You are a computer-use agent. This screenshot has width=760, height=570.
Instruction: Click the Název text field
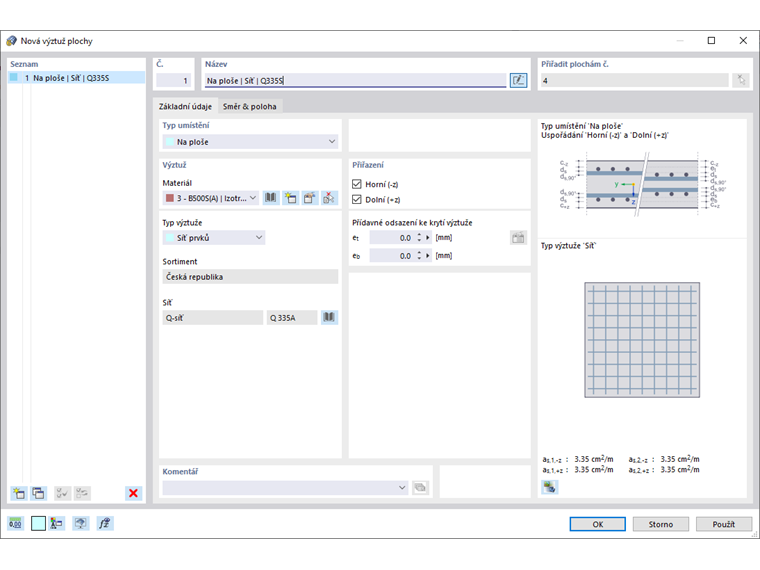pos(355,80)
